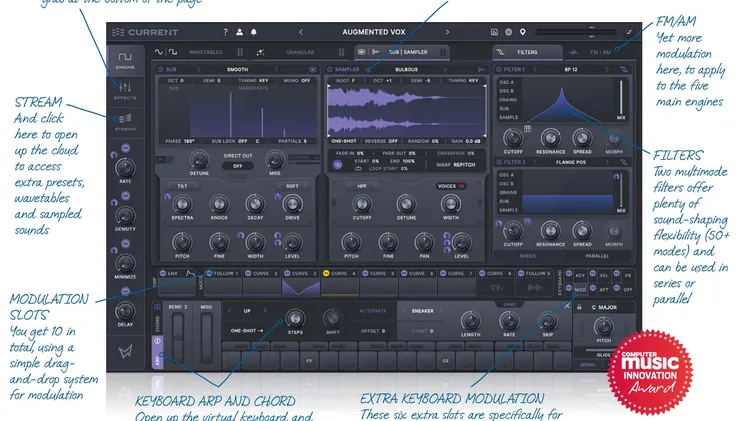The height and width of the screenshot is (421, 750).
Task: Click the save preset icon
Action: (494, 32)
